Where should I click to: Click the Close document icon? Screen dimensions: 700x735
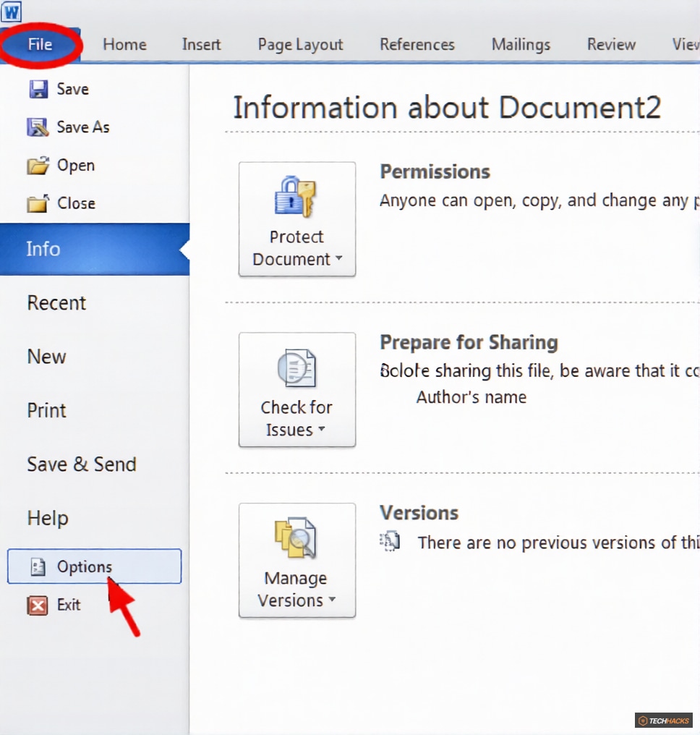pos(39,203)
